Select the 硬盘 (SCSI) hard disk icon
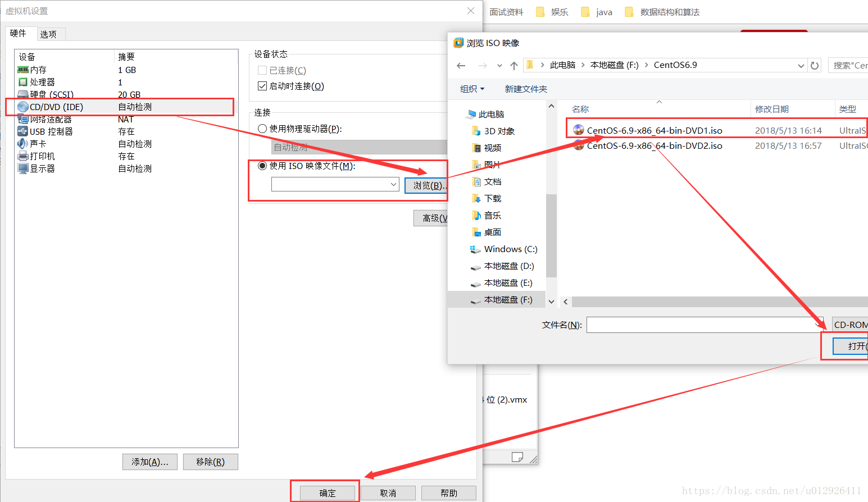This screenshot has width=868, height=502. click(23, 94)
